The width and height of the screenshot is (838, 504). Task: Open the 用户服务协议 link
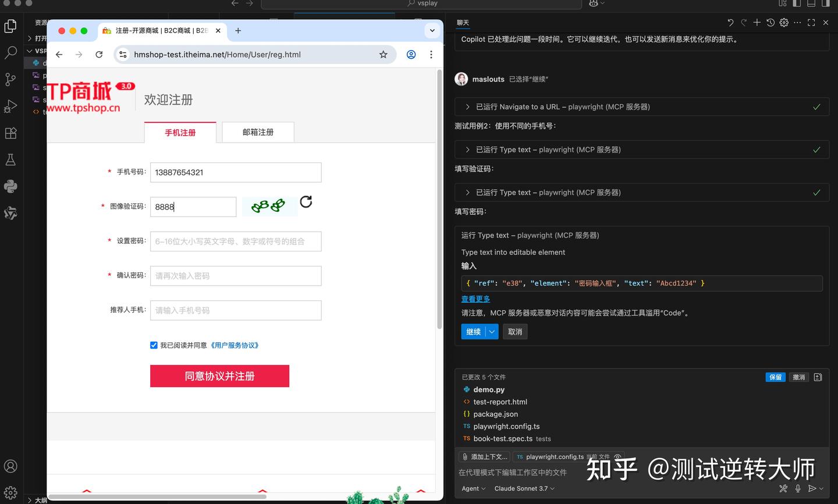pos(234,345)
